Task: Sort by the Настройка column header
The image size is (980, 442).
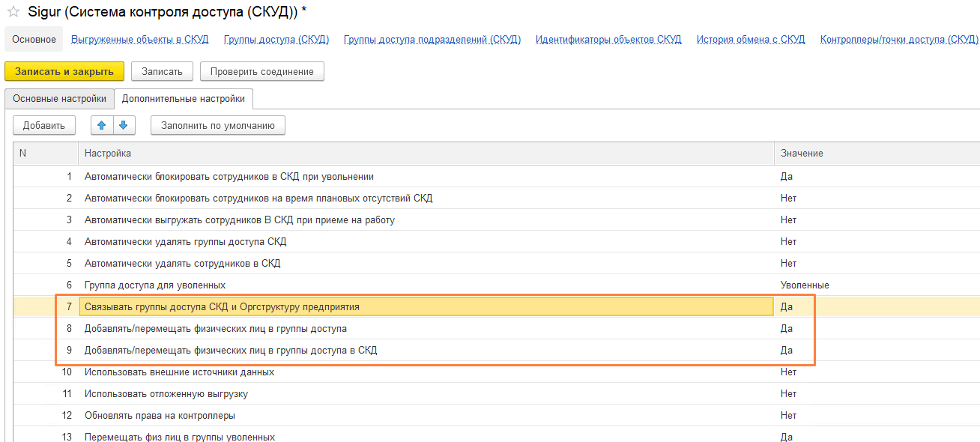Action: pyautogui.click(x=426, y=153)
